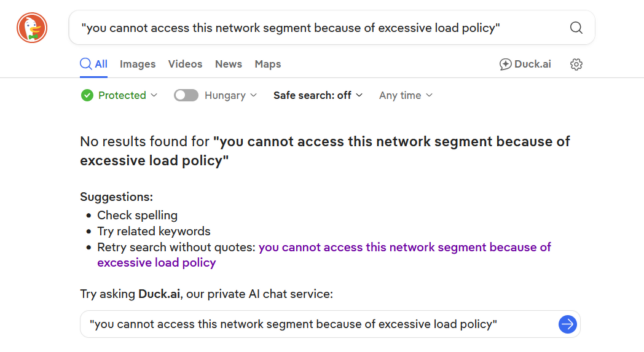Submit query with blue arrow button
This screenshot has width=644, height=352.
coord(568,324)
